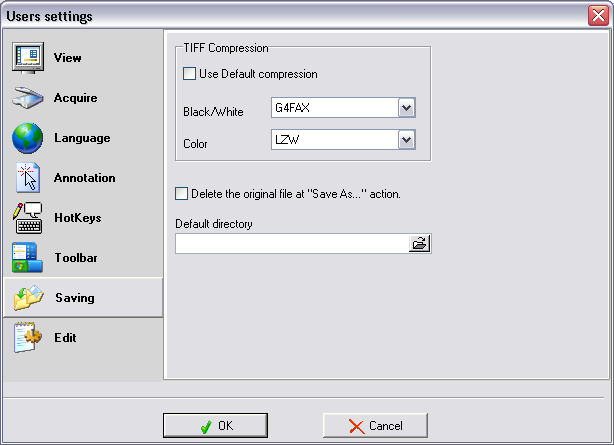
Task: Browse for default directory folder icon
Action: coord(419,244)
